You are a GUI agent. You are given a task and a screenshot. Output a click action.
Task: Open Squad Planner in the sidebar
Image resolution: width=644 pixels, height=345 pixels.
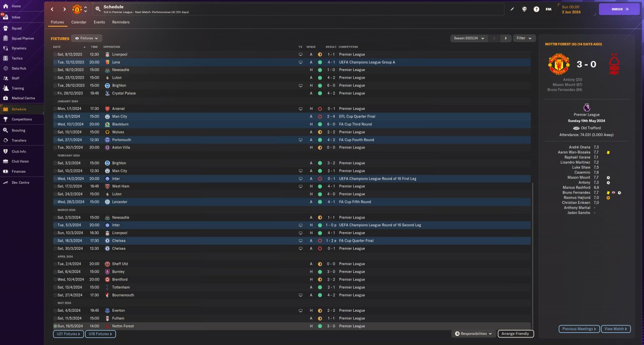[23, 38]
